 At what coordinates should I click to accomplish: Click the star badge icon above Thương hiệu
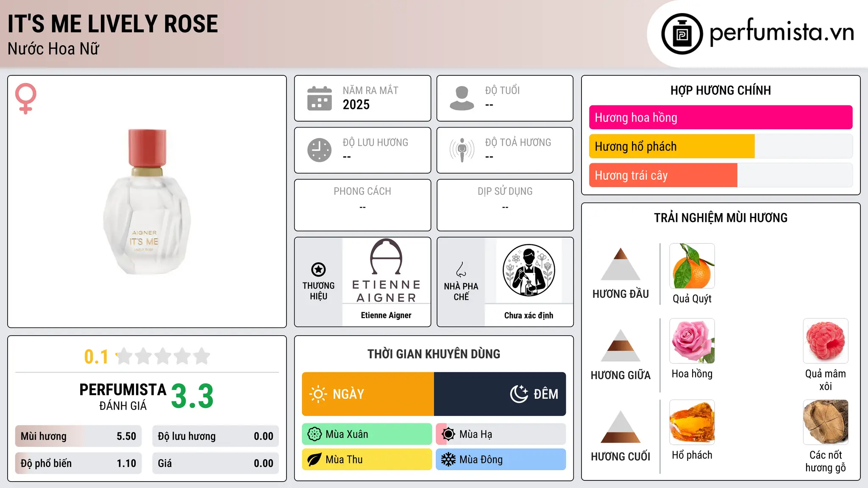[x=318, y=269]
